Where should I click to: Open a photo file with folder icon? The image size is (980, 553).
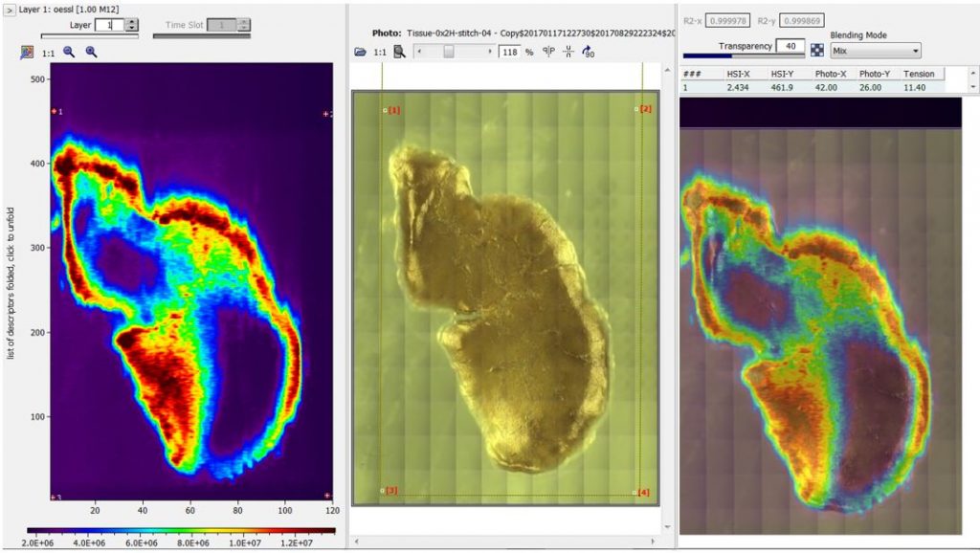(x=360, y=52)
